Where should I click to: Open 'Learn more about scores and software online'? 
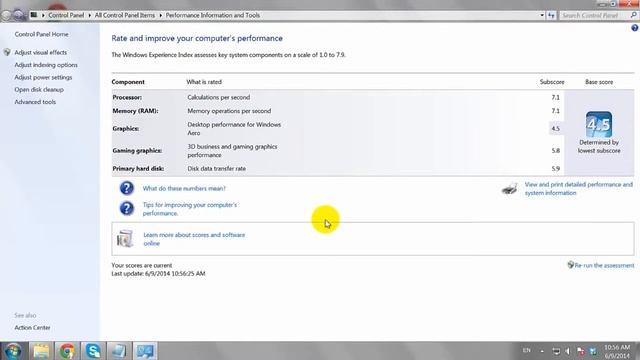point(194,239)
